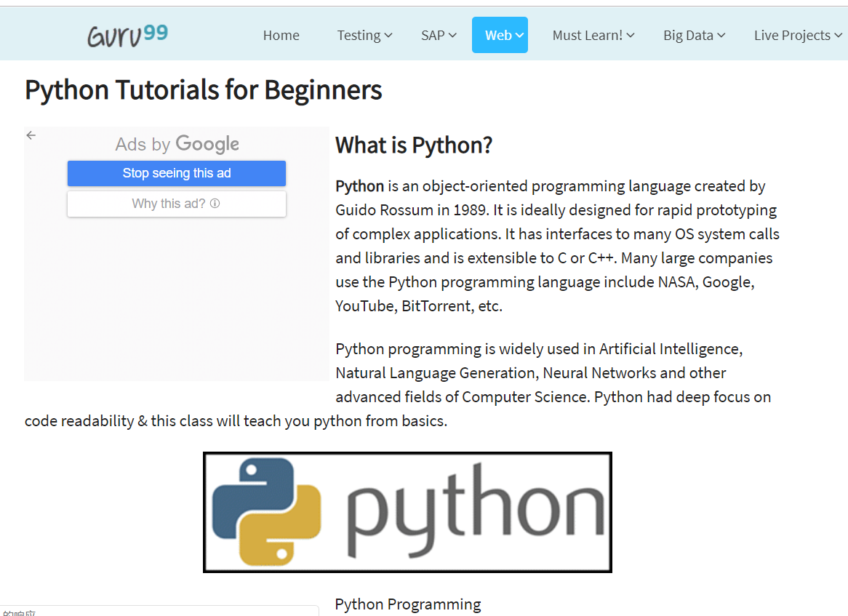Viewport: 848px width, 616px height.
Task: Click the line 'YouTube, BitTorrent, etc.'
Action: 419,306
